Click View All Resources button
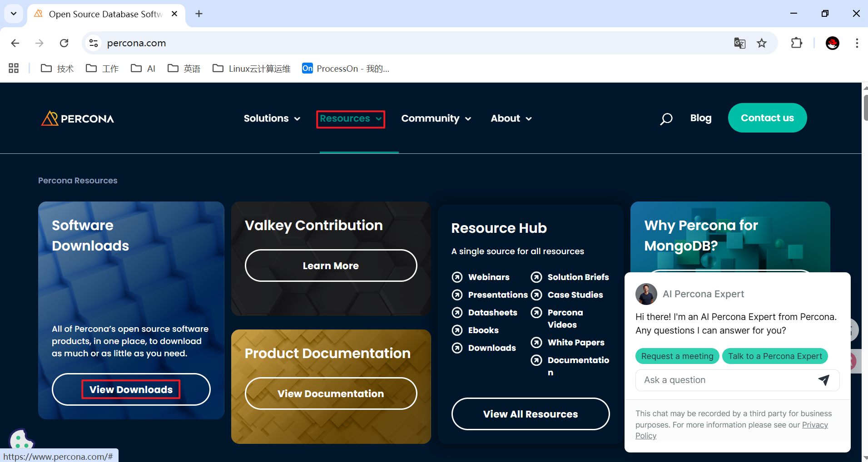Screen dimensions: 868x462 531,414
